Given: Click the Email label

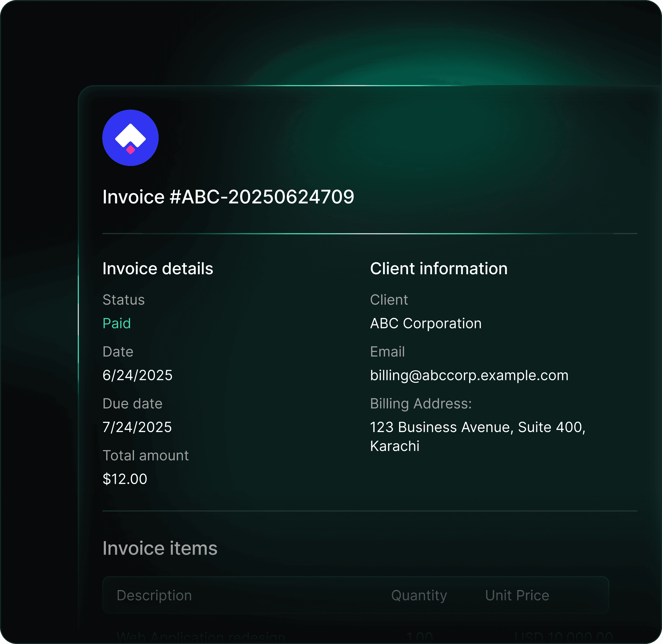Looking at the screenshot, I should (387, 352).
